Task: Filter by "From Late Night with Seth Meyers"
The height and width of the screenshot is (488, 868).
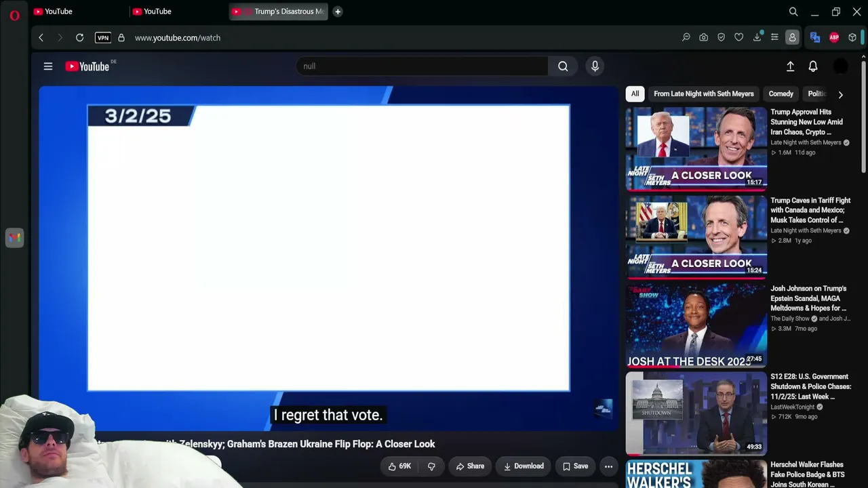Action: (x=704, y=94)
